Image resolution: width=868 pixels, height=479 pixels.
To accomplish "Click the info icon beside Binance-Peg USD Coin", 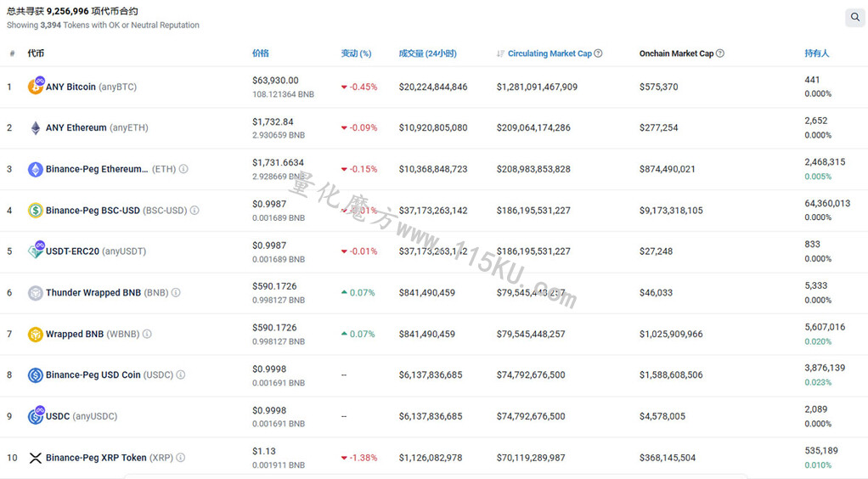I will pyautogui.click(x=180, y=375).
